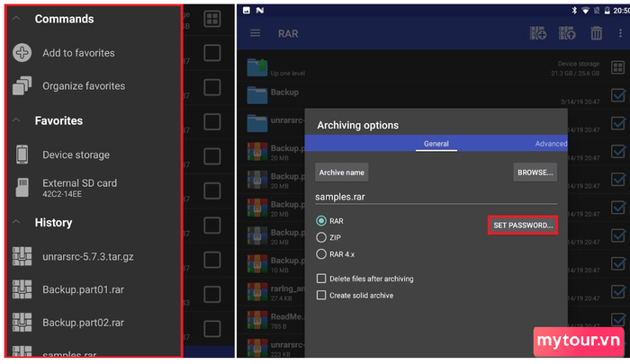
Task: Click the battery status bar icon
Action: 607,11
